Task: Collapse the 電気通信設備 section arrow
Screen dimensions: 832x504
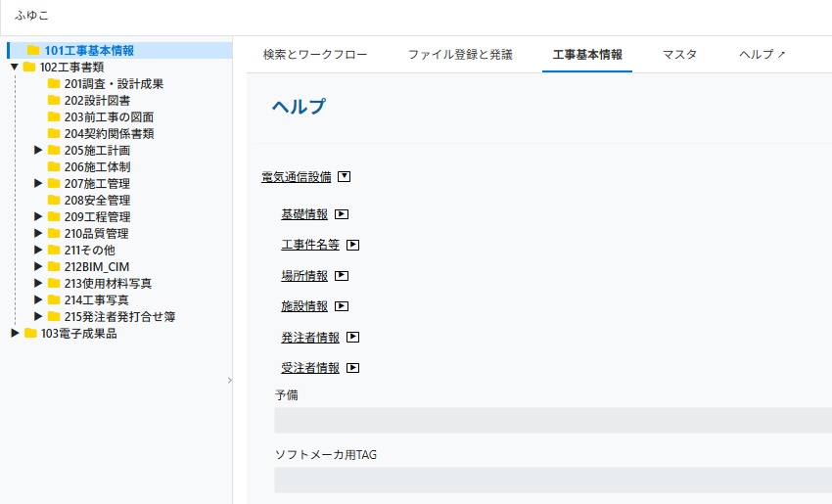Action: tap(344, 177)
